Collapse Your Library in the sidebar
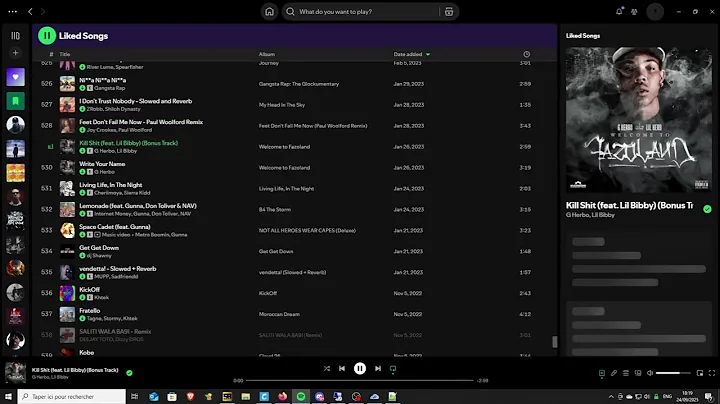The width and height of the screenshot is (720, 404). (15, 35)
